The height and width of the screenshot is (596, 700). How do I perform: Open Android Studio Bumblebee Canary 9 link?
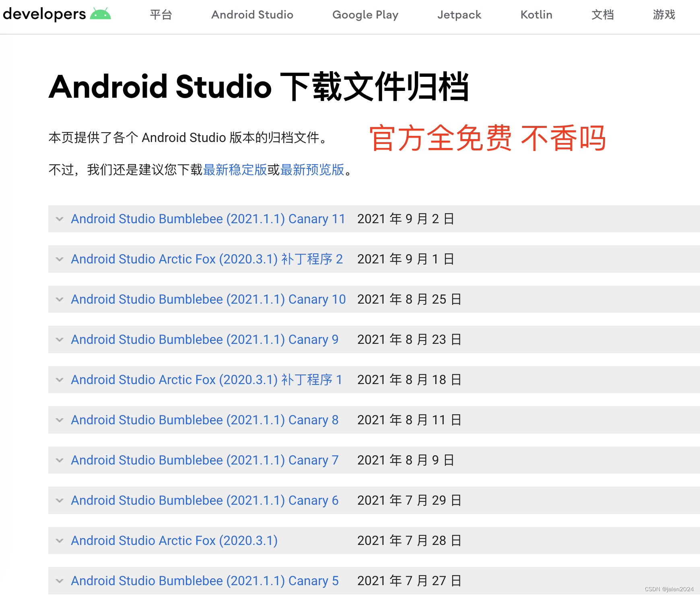(x=205, y=339)
